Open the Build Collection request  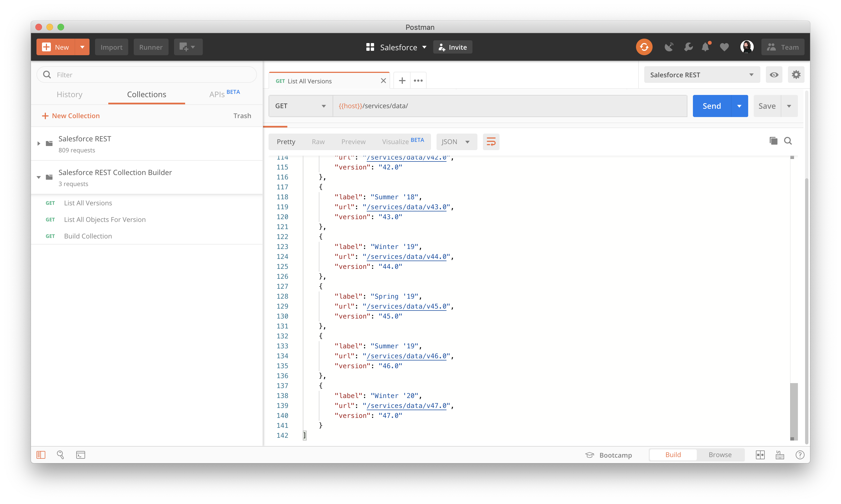pos(88,236)
